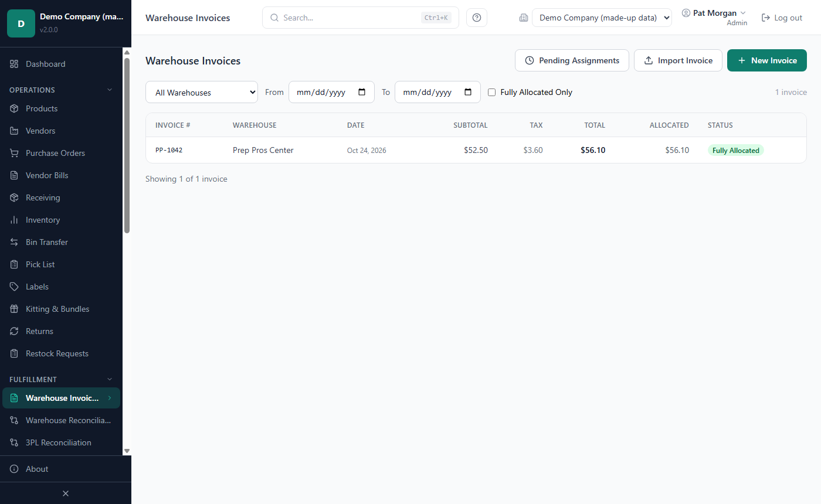821x504 pixels.
Task: Collapse sidebar with the X icon
Action: coord(66,493)
